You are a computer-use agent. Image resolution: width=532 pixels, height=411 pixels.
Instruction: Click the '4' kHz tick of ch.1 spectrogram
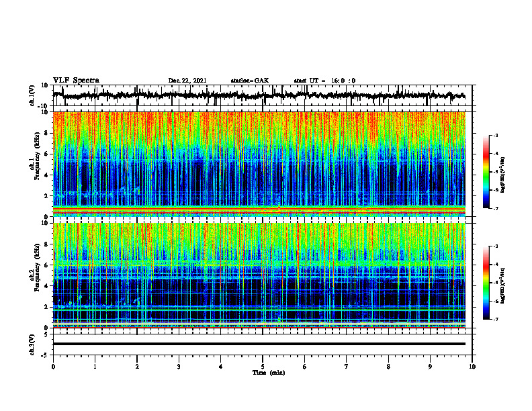46,175
